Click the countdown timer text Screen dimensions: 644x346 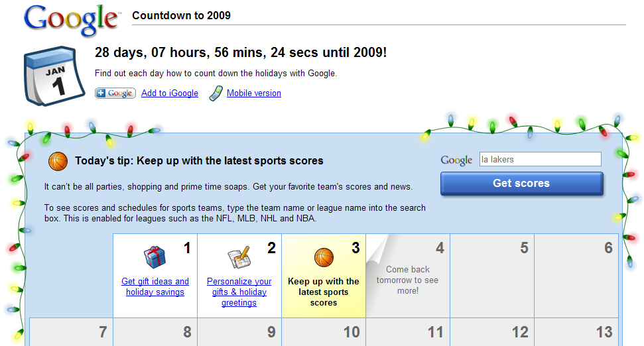pos(241,52)
